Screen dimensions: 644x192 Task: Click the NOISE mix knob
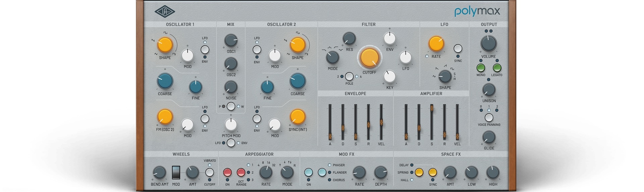click(231, 87)
